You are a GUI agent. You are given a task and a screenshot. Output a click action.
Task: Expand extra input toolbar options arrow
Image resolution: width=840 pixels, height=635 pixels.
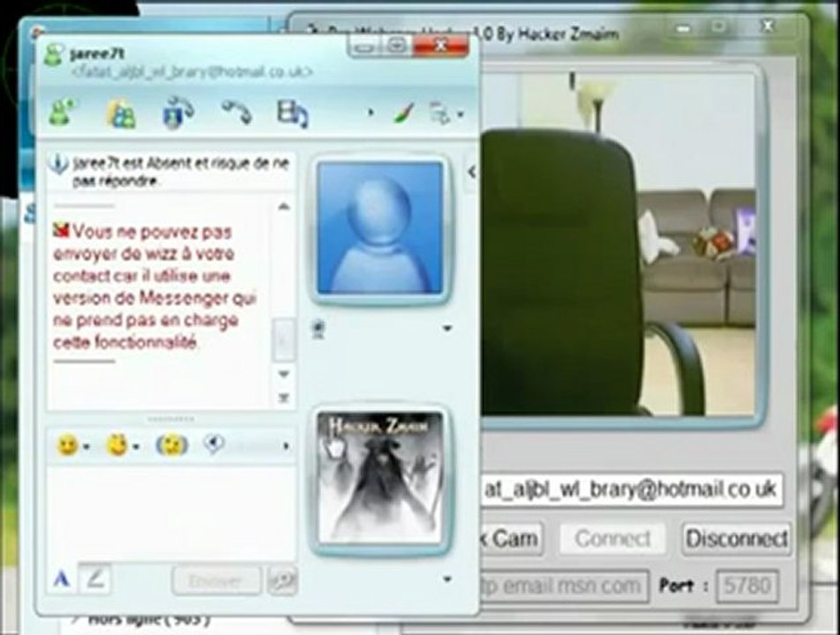pyautogui.click(x=286, y=445)
